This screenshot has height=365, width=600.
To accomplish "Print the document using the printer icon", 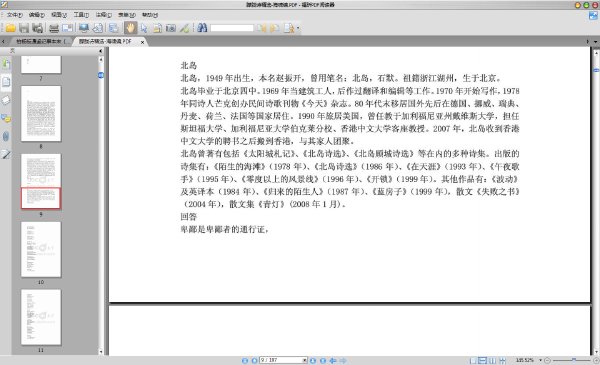I will pos(54,28).
